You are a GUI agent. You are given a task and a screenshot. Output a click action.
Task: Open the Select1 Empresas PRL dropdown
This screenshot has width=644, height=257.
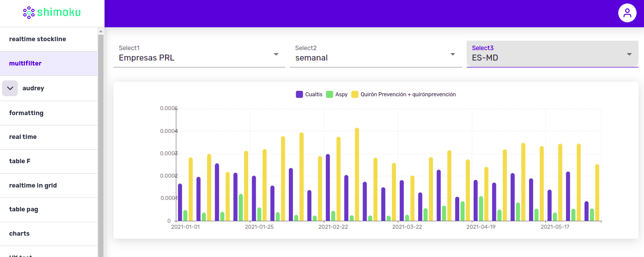(x=199, y=54)
